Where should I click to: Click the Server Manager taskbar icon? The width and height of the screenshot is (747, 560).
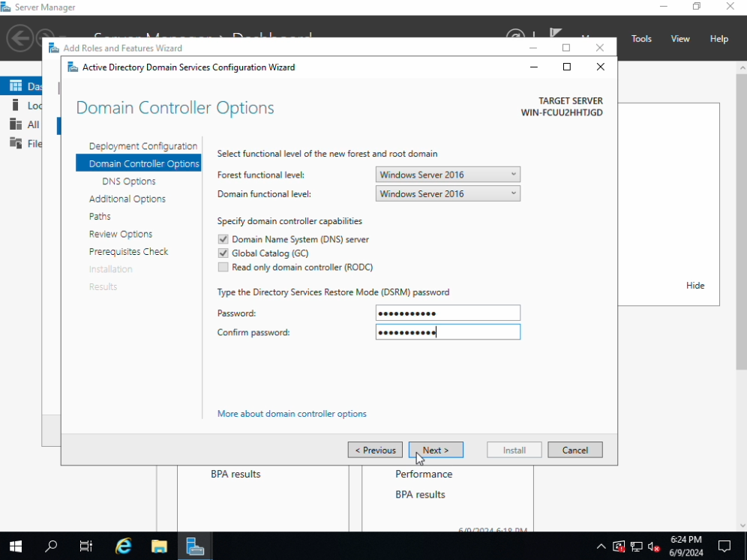coord(195,547)
